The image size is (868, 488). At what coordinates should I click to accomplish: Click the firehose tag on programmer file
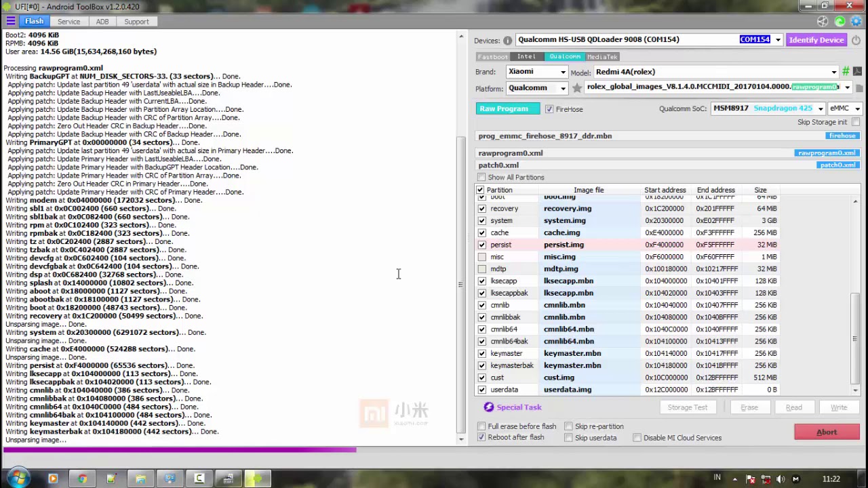(842, 136)
